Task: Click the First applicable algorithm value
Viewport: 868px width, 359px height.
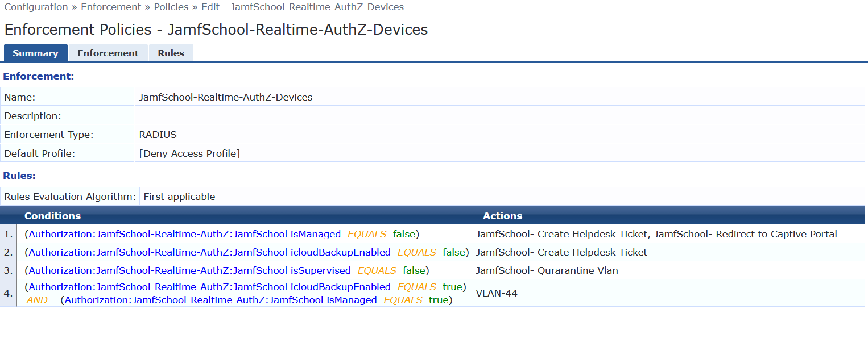Action: [179, 197]
